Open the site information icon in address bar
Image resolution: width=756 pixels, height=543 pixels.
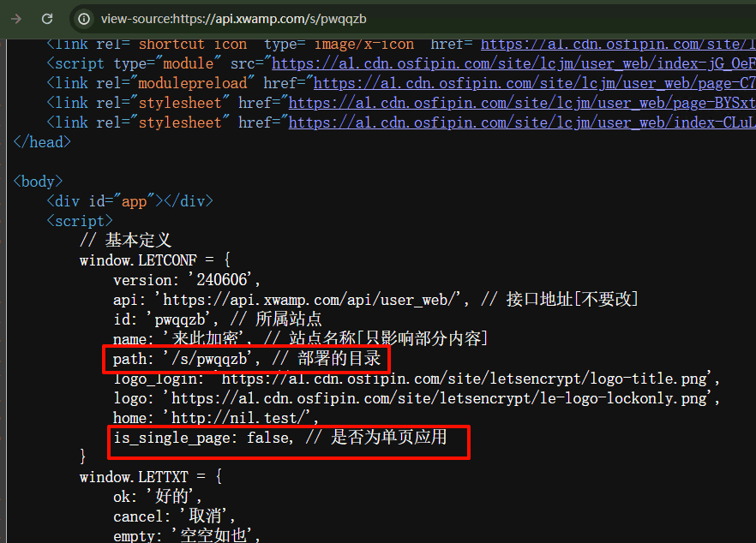(84, 18)
